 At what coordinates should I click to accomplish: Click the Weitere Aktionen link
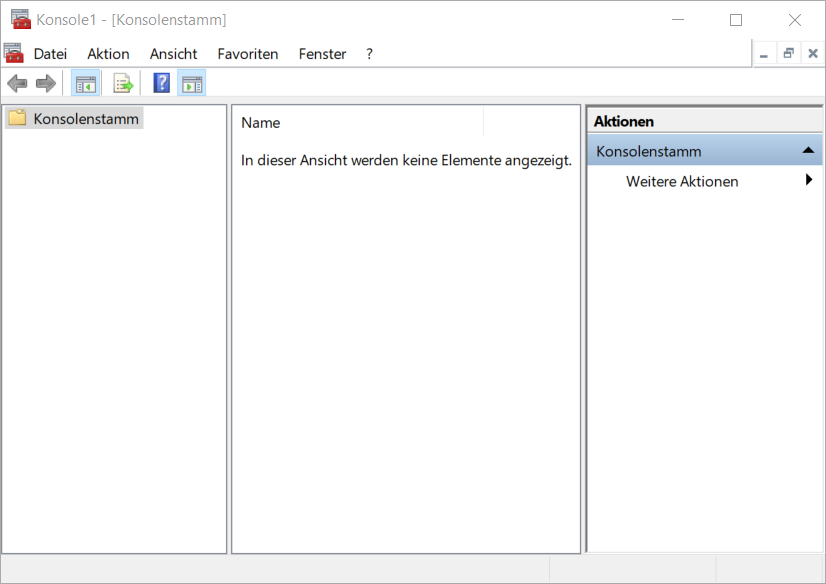pyautogui.click(x=682, y=181)
